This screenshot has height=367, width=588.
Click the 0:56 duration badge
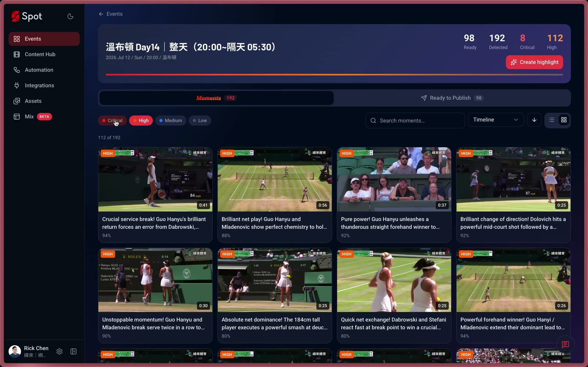click(323, 205)
